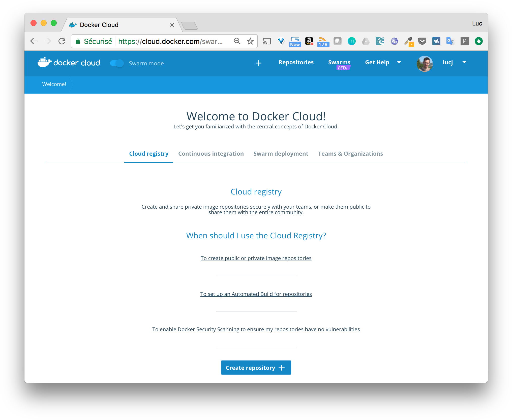This screenshot has height=420, width=512.
Task: Click the lucj profile avatar
Action: click(425, 64)
